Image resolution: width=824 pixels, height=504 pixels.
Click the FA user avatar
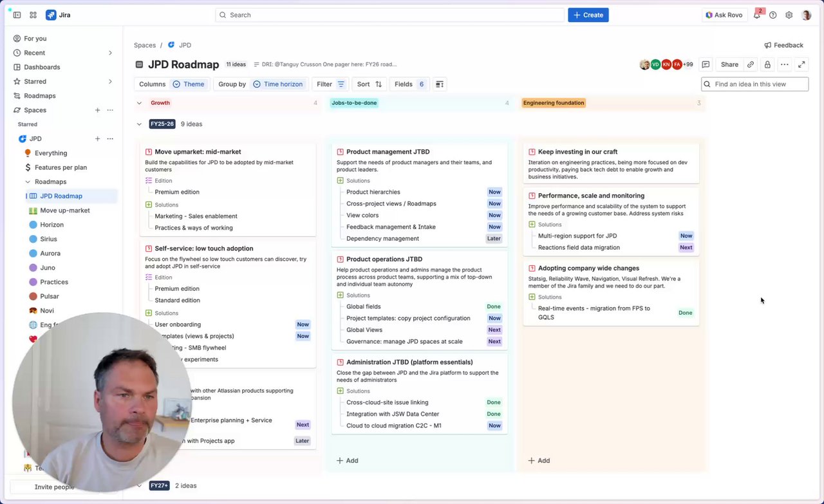(677, 64)
